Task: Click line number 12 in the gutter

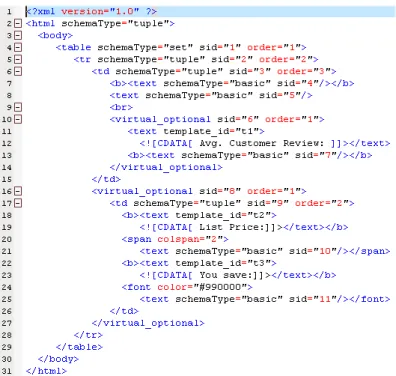Action: [7, 144]
